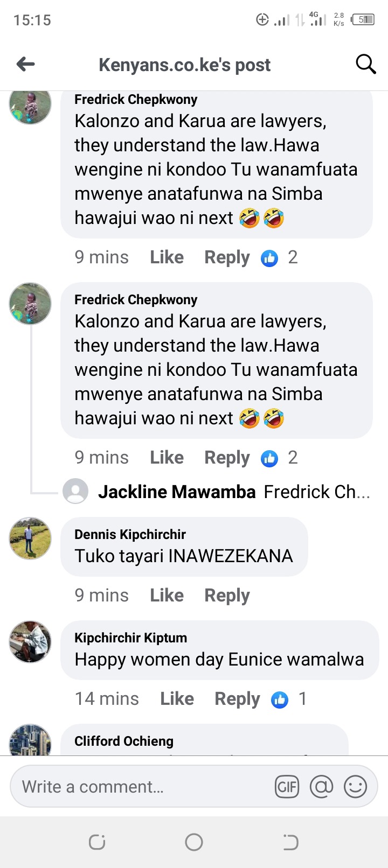Tap Android navigation back button
388x868 pixels.
tap(290, 842)
